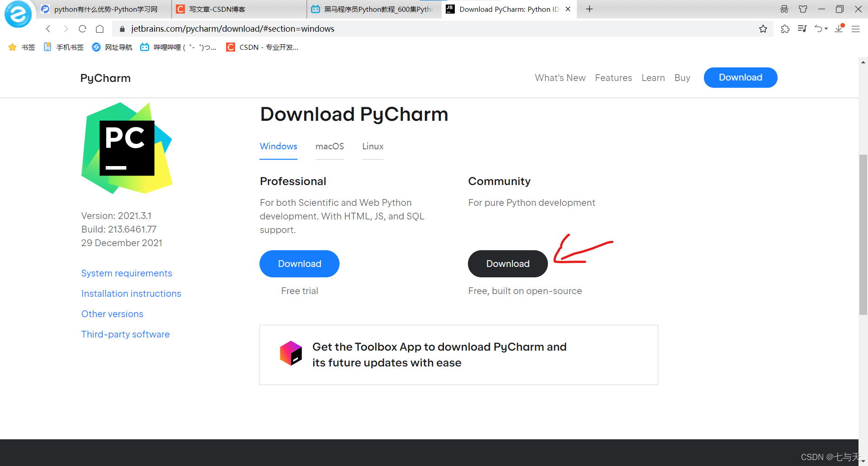The width and height of the screenshot is (868, 466).
Task: Select the Linux platform tab
Action: click(x=373, y=147)
